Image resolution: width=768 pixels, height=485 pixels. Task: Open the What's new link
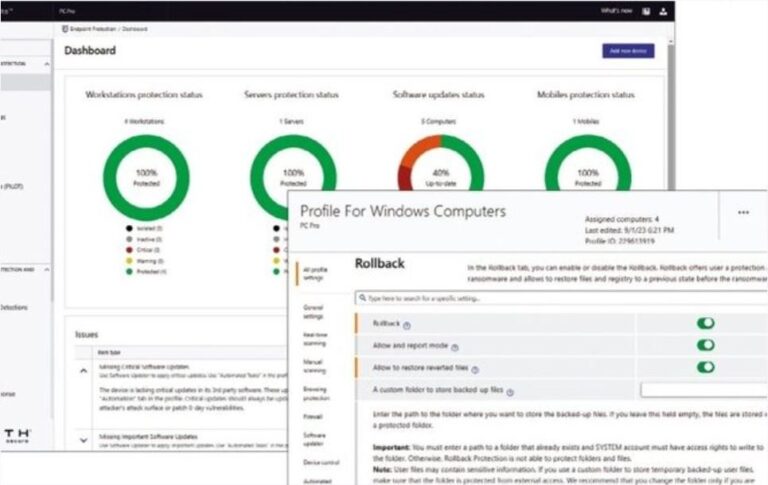pos(615,11)
